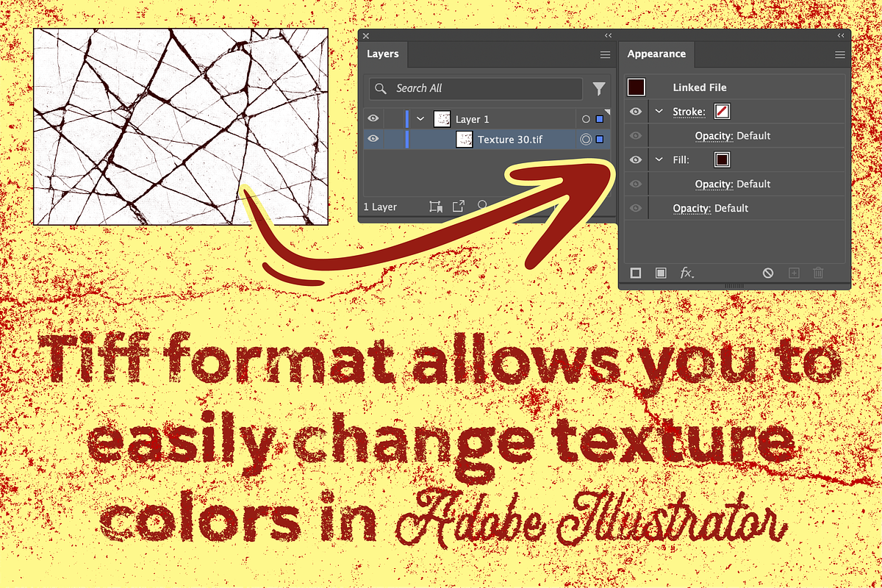Click the trash Delete Selected Item icon
The width and height of the screenshot is (882, 588).
pyautogui.click(x=818, y=273)
